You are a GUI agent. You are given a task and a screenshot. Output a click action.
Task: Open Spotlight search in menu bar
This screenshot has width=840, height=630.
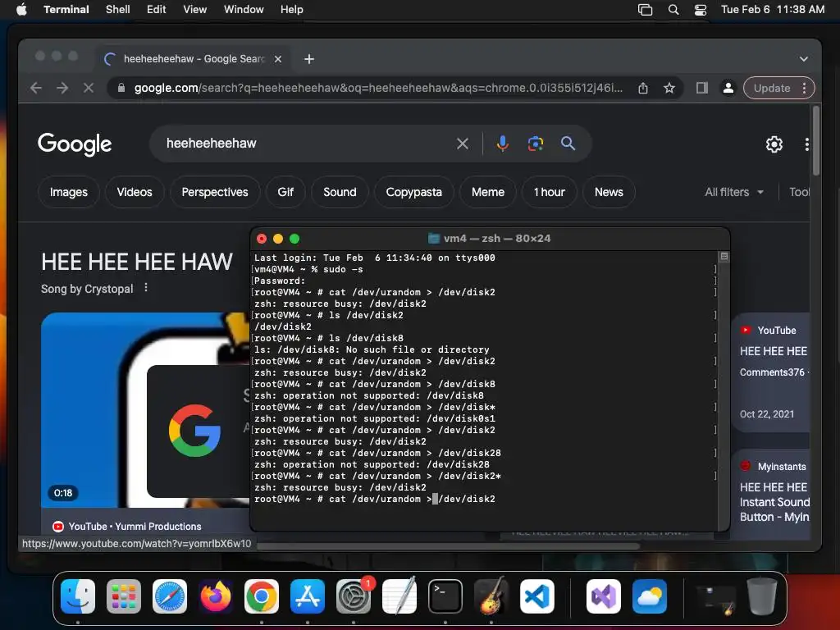click(673, 9)
